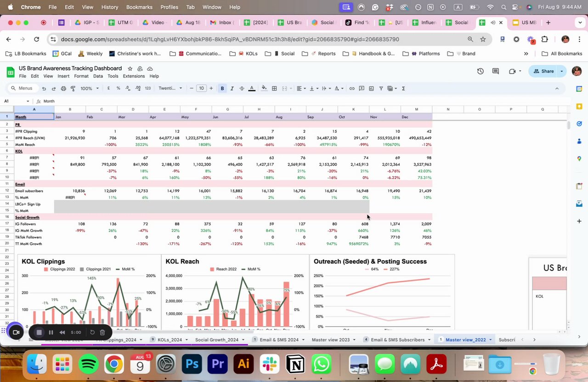Pause the screen recording
Viewport: 588px width, 382px height.
point(51,332)
